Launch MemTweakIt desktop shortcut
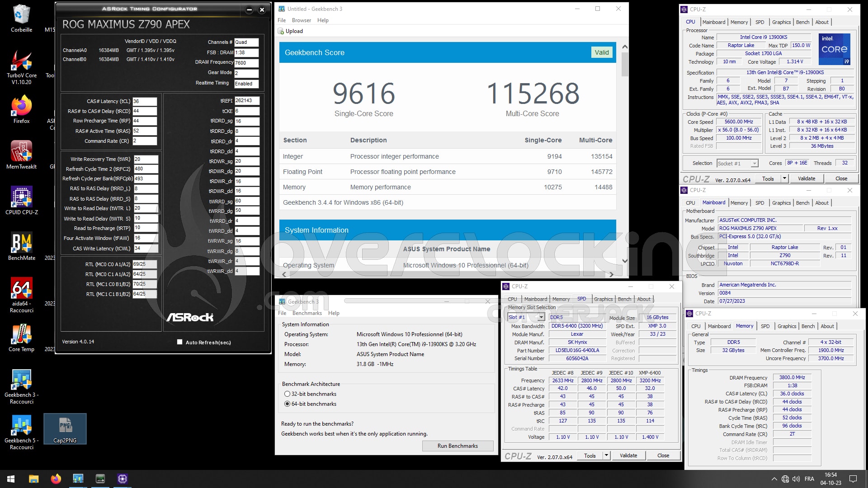 coord(21,155)
